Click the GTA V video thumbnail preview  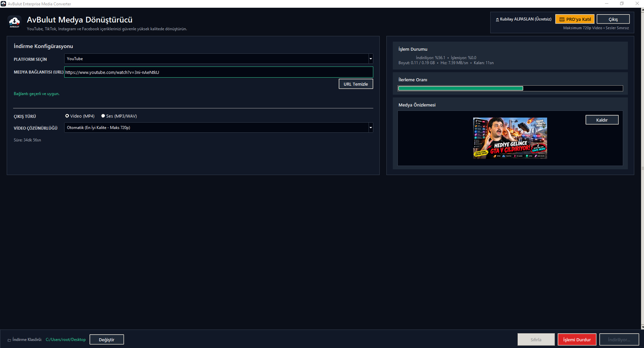510,138
